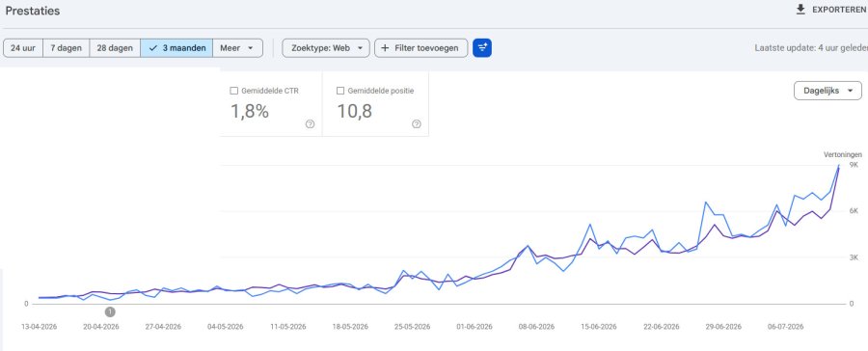868x351 pixels.
Task: Click the 13-04-2026 axis label
Action: click(x=39, y=327)
